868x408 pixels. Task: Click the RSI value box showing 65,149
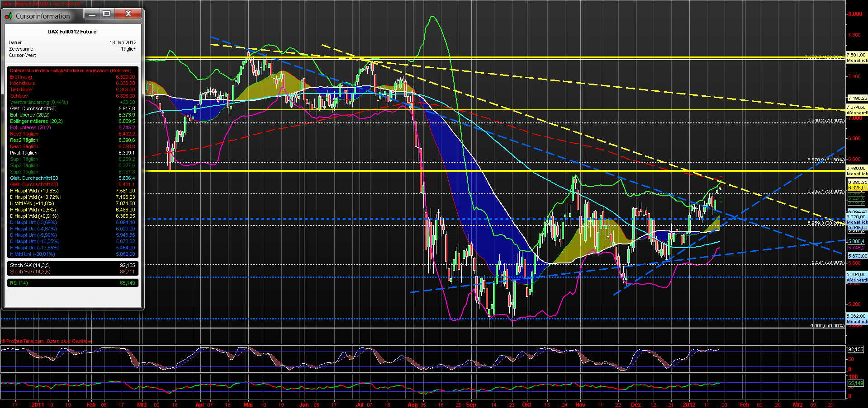click(856, 383)
